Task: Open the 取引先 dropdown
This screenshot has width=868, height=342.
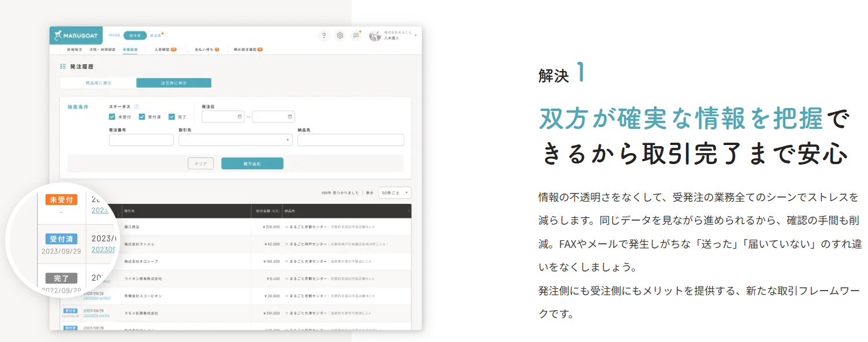Action: point(236,140)
